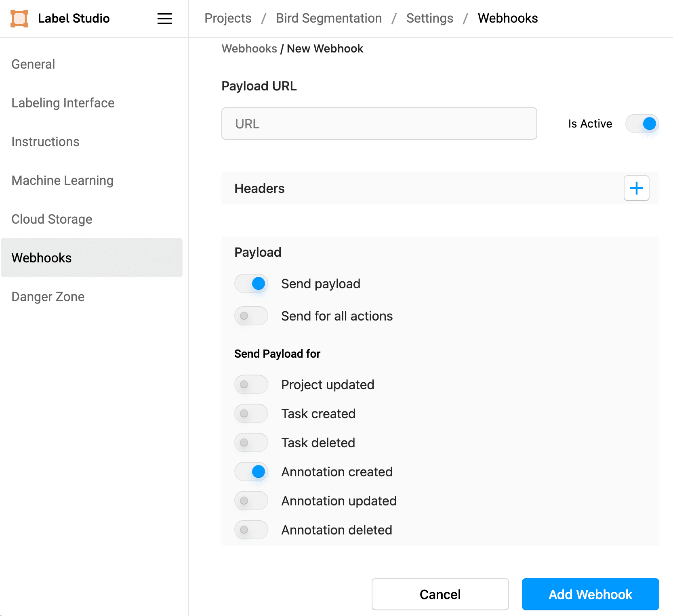673x616 pixels.
Task: Open the Danger Zone section
Action: click(47, 297)
